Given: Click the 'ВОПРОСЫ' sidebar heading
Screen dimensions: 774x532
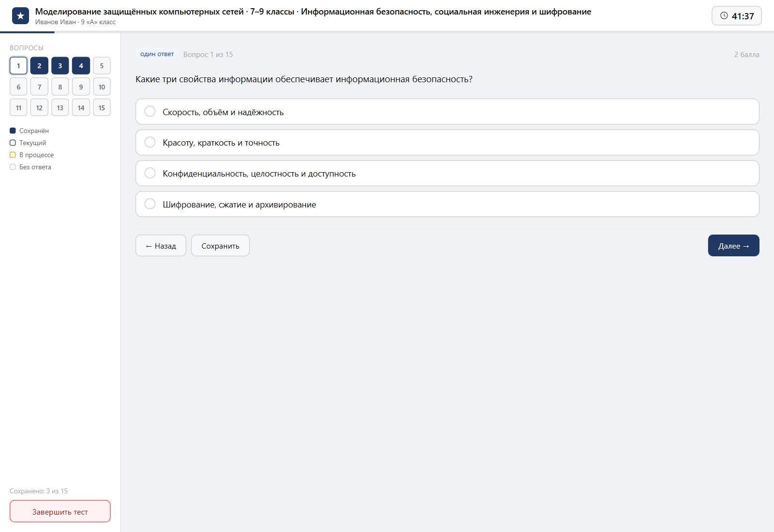Looking at the screenshot, I should (x=27, y=48).
